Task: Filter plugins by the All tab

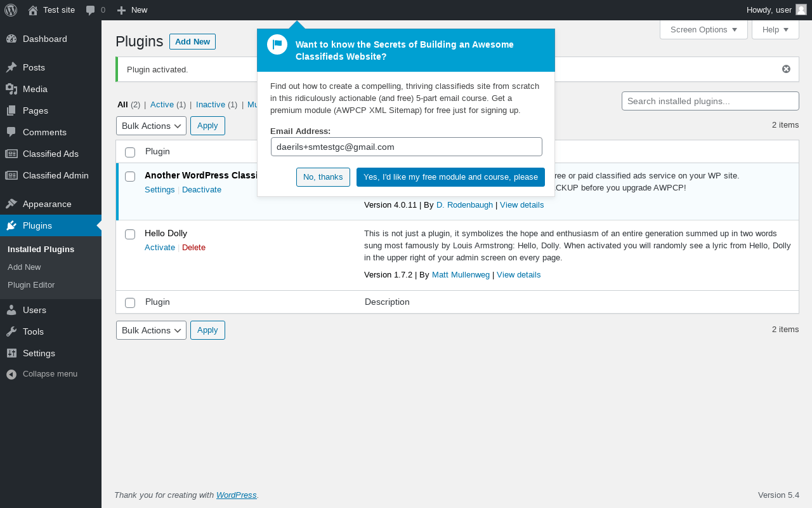Action: [x=122, y=104]
